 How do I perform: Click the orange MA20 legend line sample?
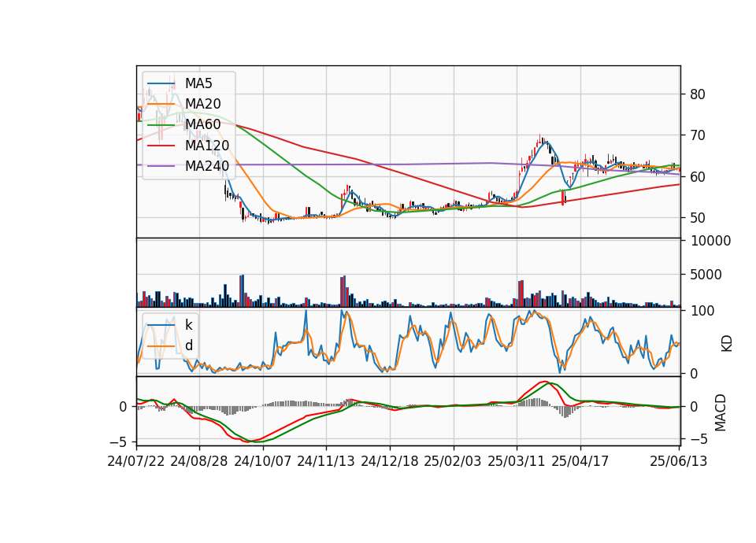pyautogui.click(x=161, y=104)
